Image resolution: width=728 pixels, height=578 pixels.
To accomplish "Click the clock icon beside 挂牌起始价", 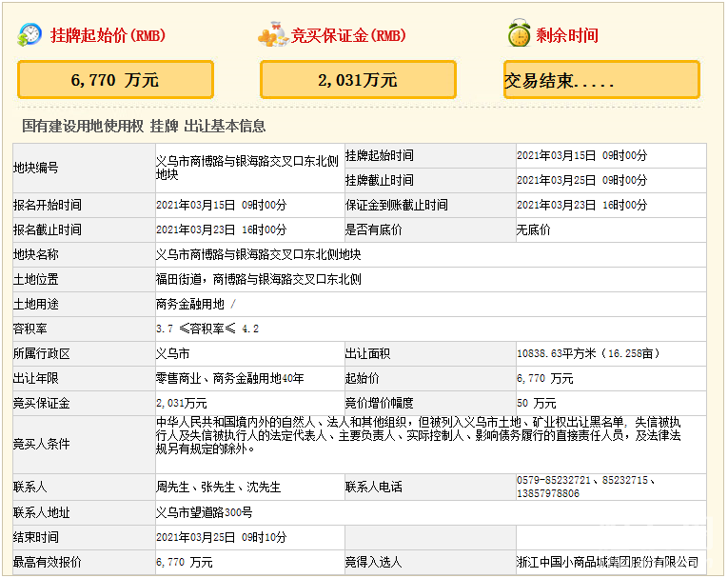I will tap(30, 35).
